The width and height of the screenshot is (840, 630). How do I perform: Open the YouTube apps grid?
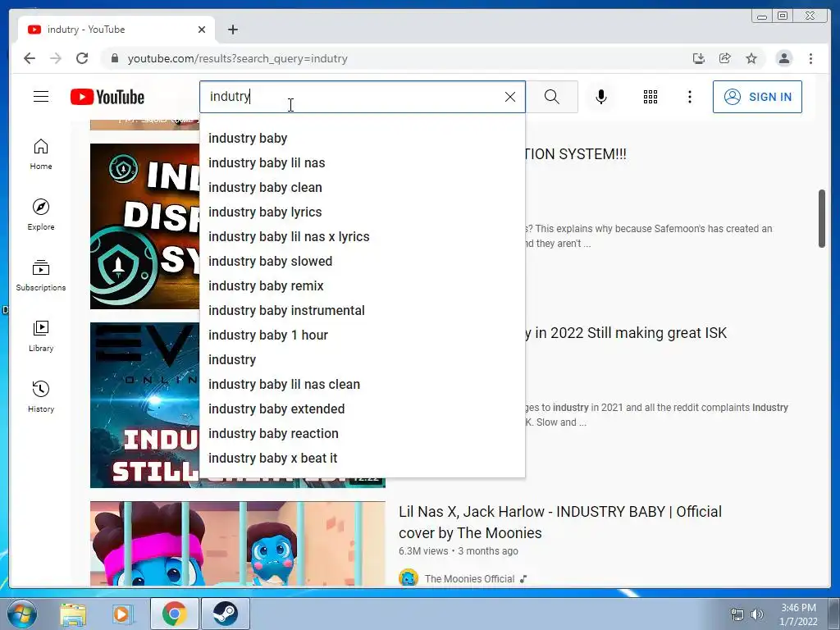click(651, 97)
